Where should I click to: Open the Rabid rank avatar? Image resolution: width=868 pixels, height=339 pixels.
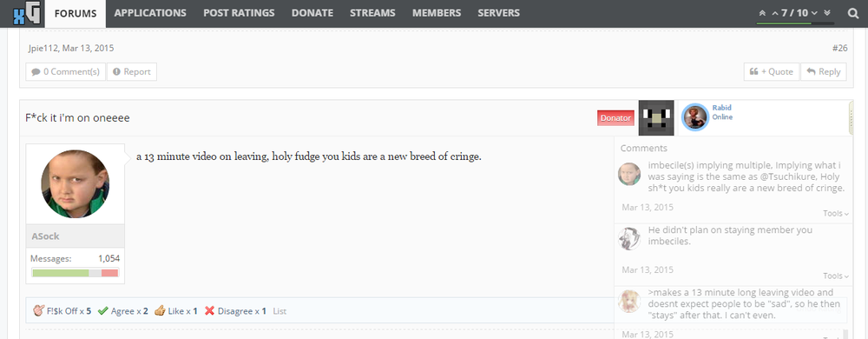pos(694,116)
